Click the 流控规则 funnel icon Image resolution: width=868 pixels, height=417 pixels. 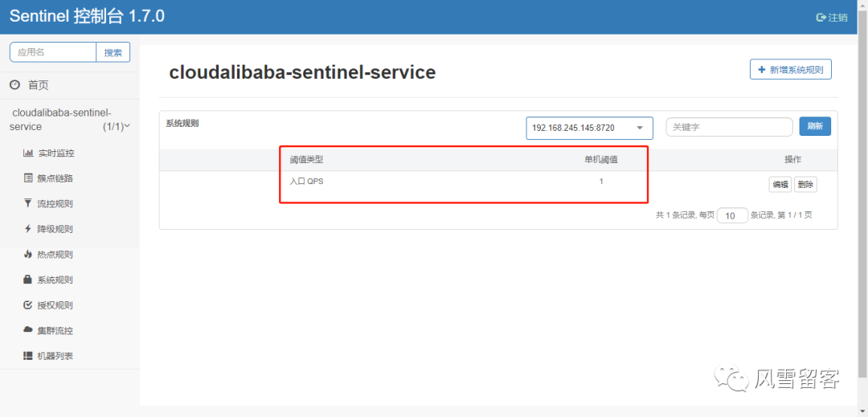[28, 203]
